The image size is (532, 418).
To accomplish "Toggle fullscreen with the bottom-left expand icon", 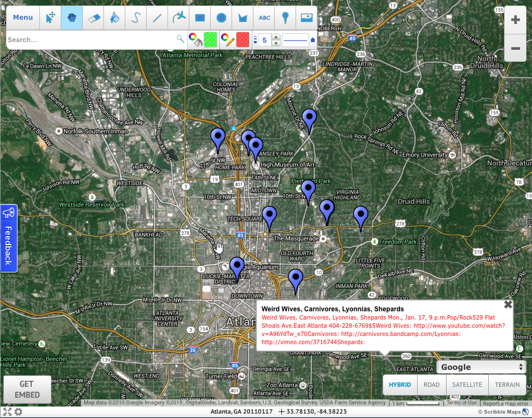I will 7,411.
